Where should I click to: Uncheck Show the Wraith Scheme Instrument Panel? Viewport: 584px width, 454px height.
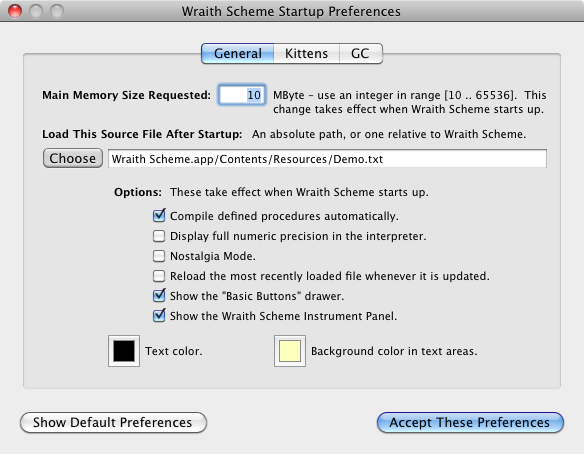click(x=159, y=315)
